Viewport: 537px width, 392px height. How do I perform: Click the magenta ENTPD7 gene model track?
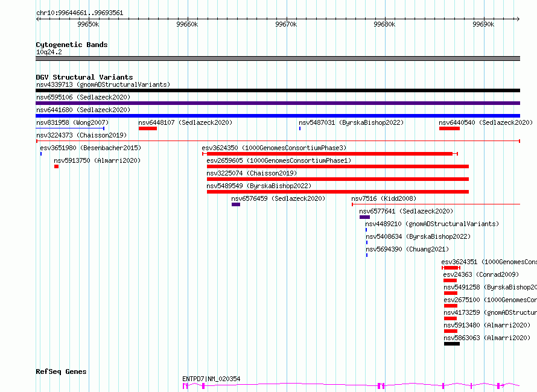[351, 386]
